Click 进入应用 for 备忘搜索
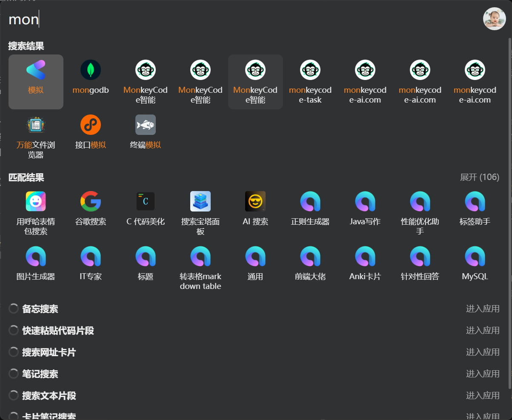Image resolution: width=512 pixels, height=420 pixels. (x=483, y=309)
